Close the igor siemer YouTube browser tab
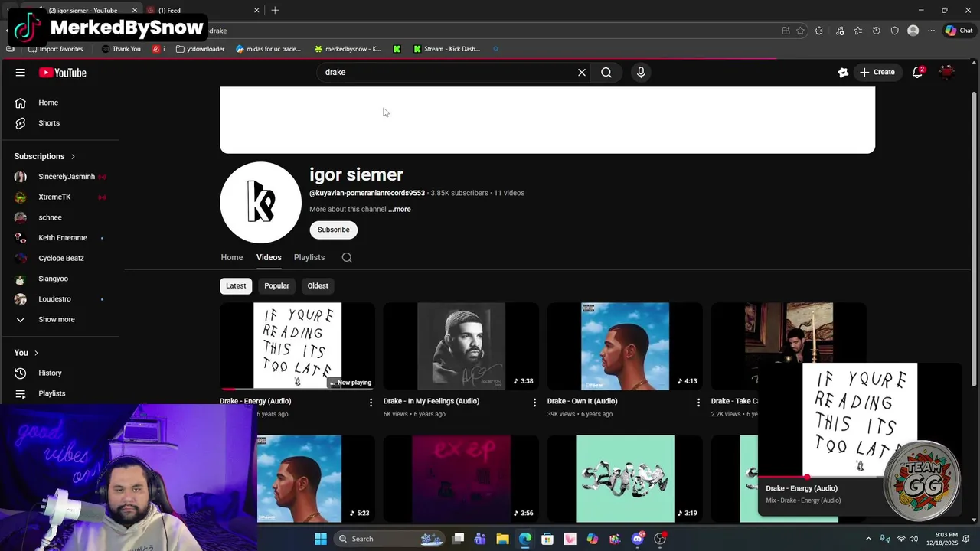The height and width of the screenshot is (551, 980). click(x=135, y=11)
